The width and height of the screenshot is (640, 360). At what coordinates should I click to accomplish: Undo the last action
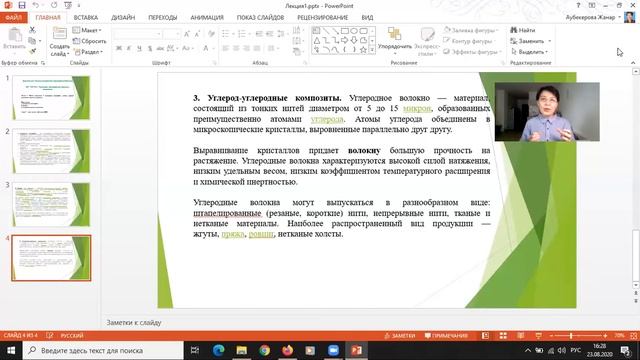pos(36,5)
